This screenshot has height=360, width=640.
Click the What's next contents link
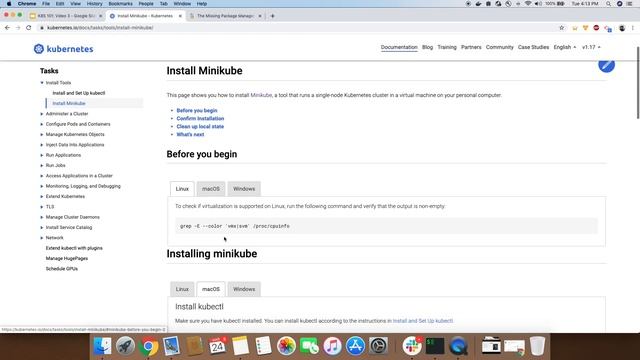tap(190, 135)
